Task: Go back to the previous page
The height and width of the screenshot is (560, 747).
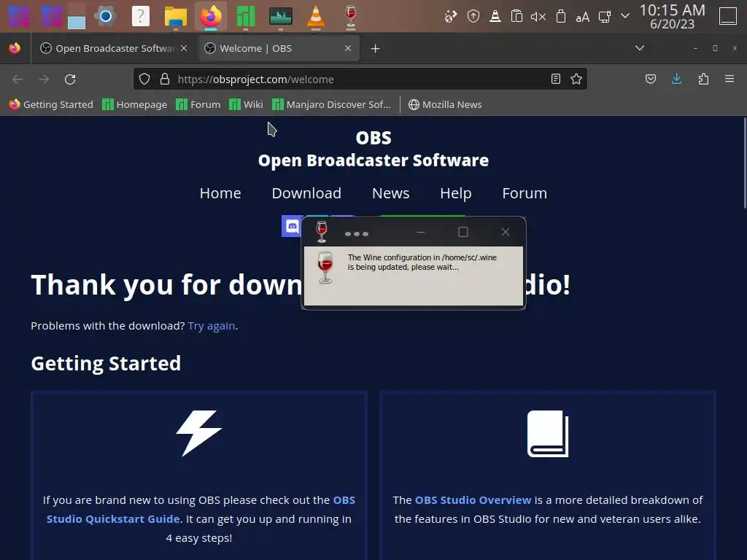Action: (18, 79)
